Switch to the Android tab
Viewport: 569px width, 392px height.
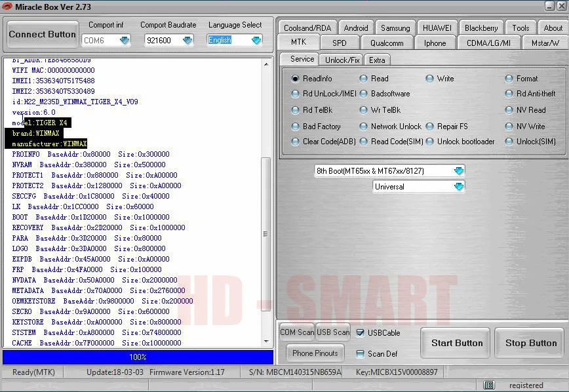pyautogui.click(x=355, y=28)
